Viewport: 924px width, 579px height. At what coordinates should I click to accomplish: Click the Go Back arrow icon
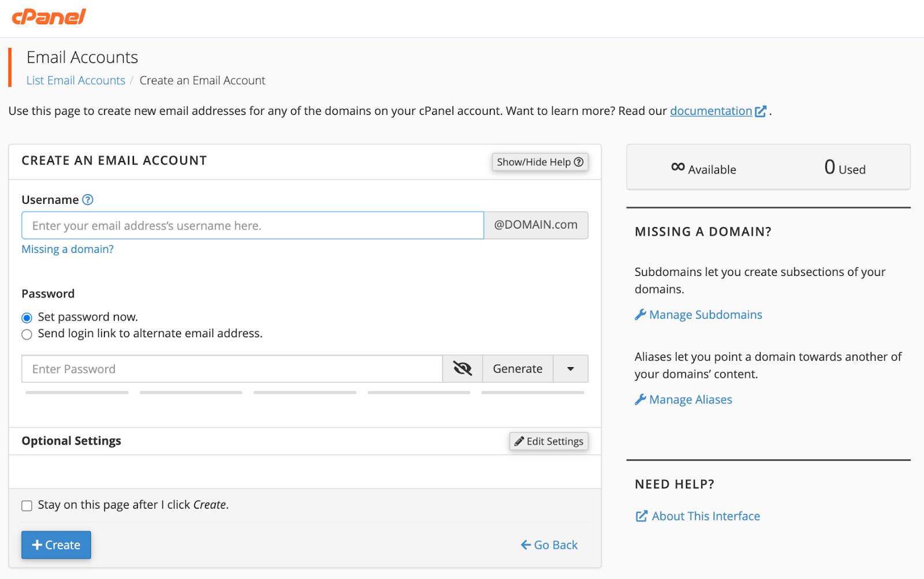(526, 545)
